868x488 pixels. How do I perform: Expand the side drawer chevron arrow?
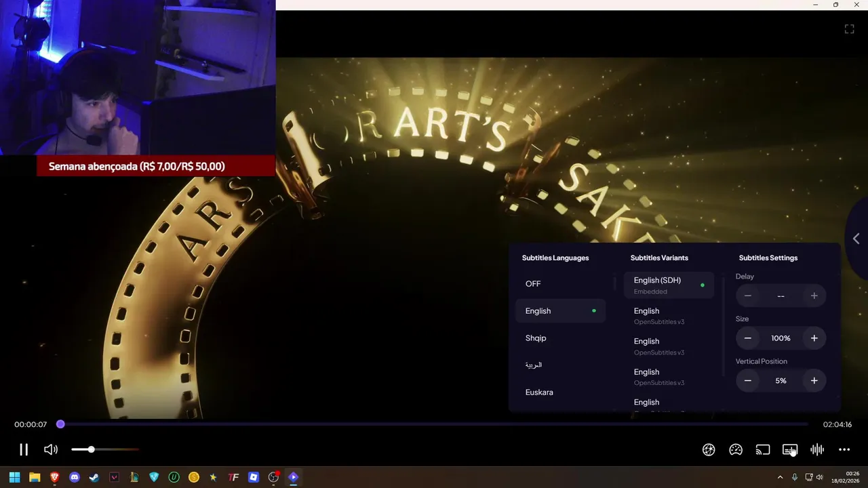(856, 239)
